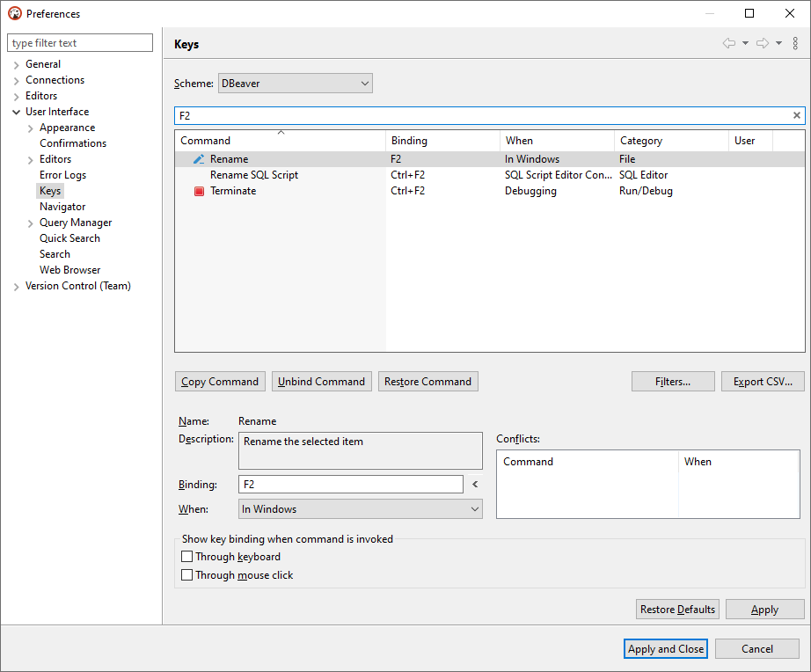This screenshot has height=672, width=811.
Task: Click the DBeaver icon in the title bar
Action: click(x=14, y=13)
